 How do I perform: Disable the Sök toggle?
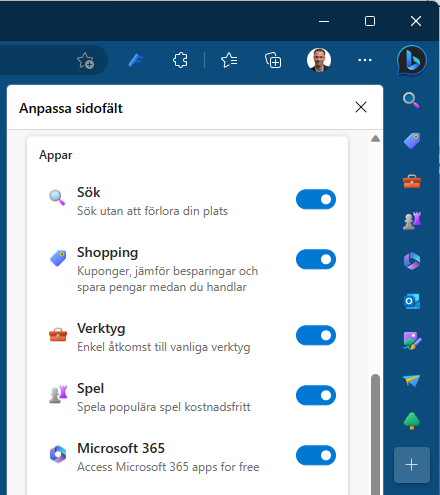[x=316, y=199]
